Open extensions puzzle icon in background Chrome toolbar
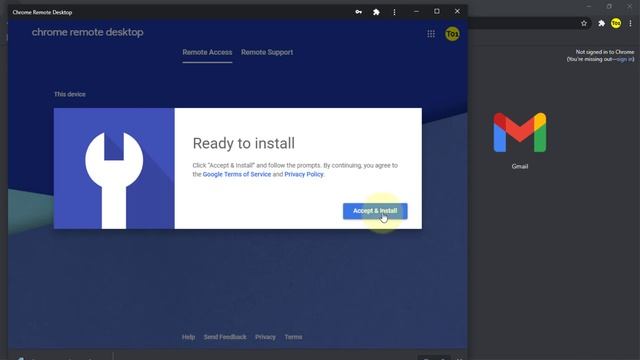Viewport: 640px width, 360px height. click(x=601, y=23)
